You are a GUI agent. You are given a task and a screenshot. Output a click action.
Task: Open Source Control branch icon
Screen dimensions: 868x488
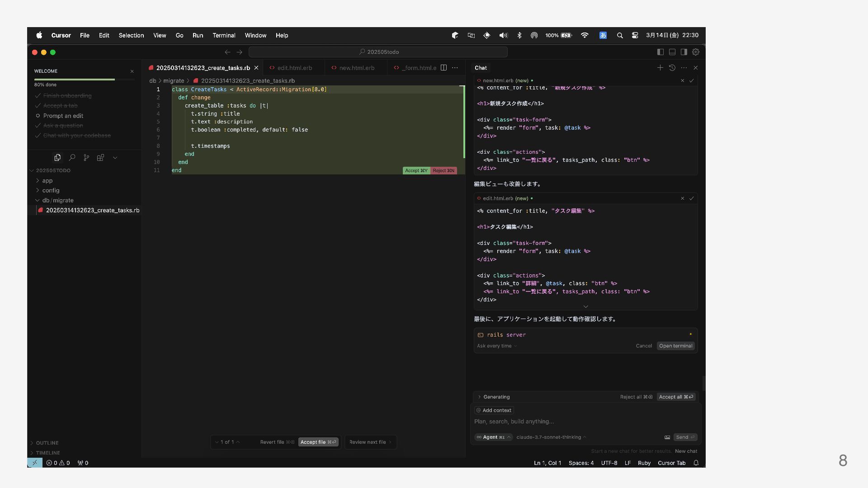click(86, 158)
